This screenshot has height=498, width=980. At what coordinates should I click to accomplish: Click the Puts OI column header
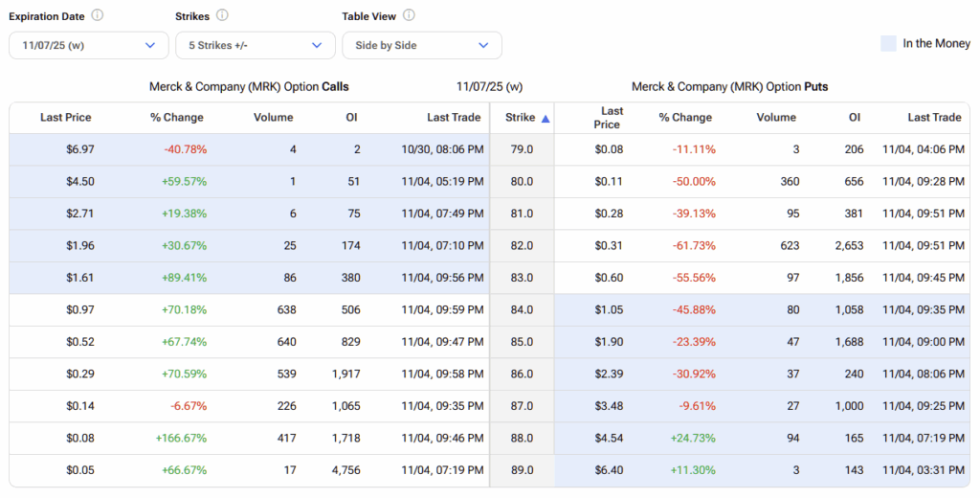(854, 118)
